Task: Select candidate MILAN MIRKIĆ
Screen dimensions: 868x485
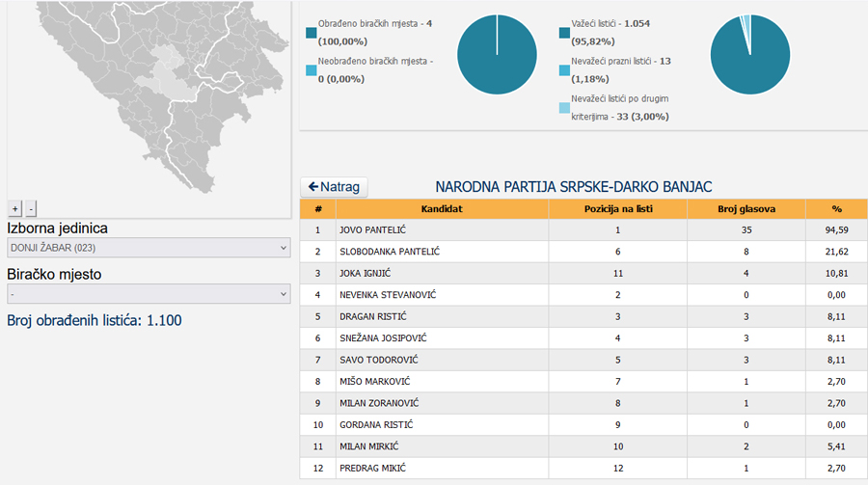Action: [x=368, y=446]
